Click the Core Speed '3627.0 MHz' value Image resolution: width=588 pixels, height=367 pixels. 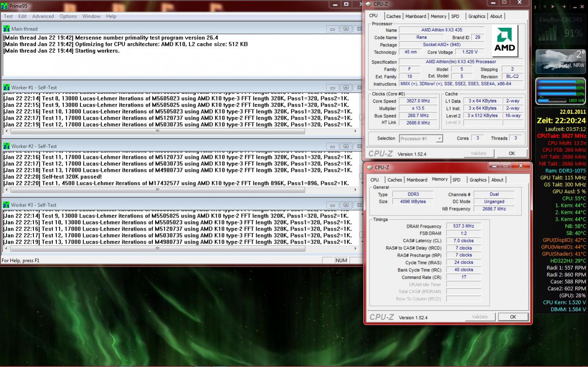418,101
